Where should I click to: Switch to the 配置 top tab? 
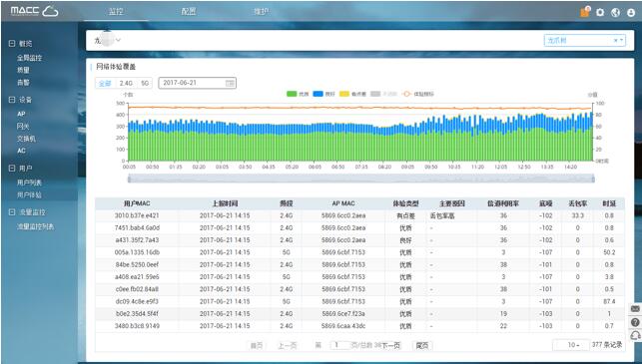(x=189, y=11)
